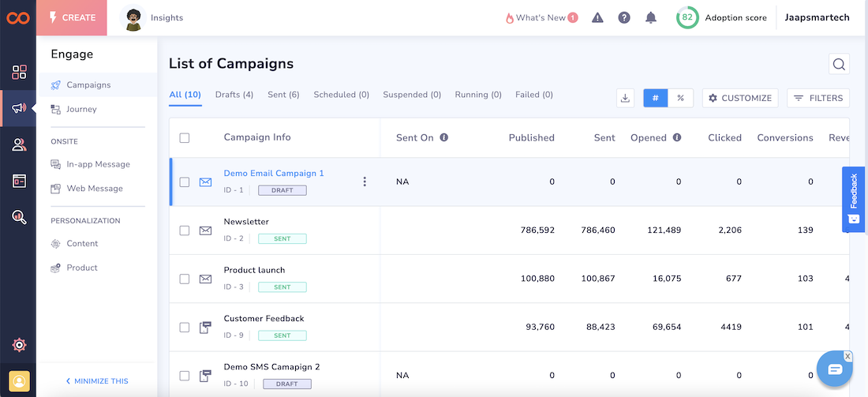Open the users icon in left sidebar

pyautogui.click(x=19, y=144)
